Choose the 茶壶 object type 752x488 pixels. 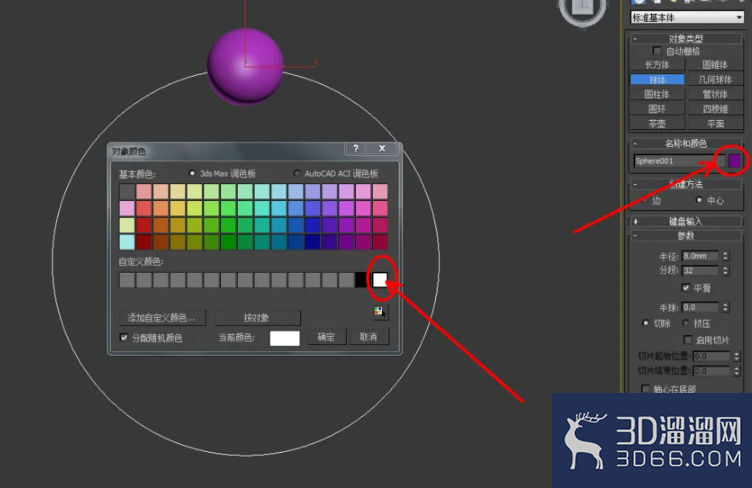pos(657,124)
